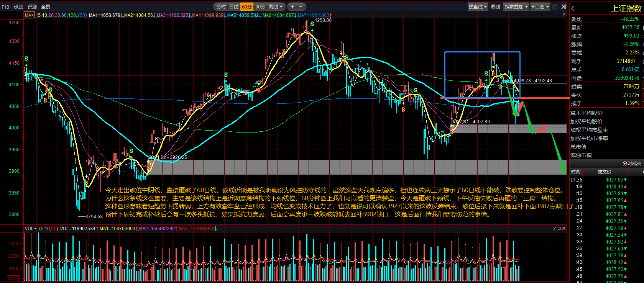Click the 3794.68 low price label

[x=94, y=216]
